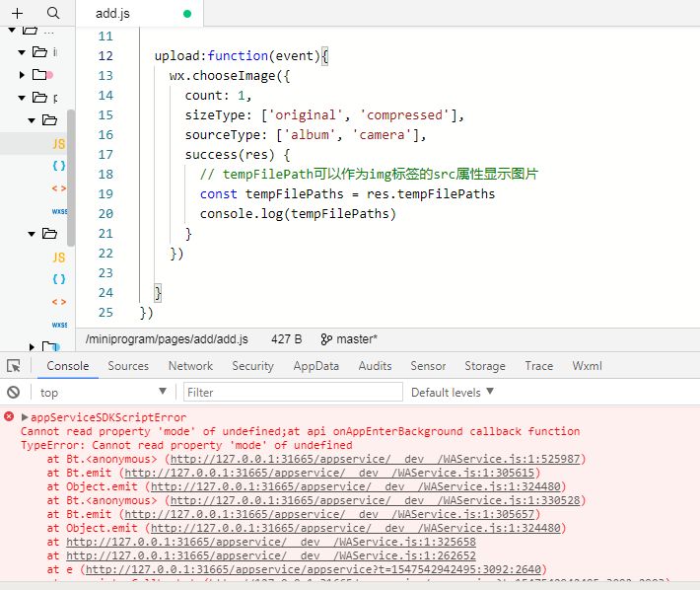Open WAService.js:1:330528 link

tap(375, 500)
